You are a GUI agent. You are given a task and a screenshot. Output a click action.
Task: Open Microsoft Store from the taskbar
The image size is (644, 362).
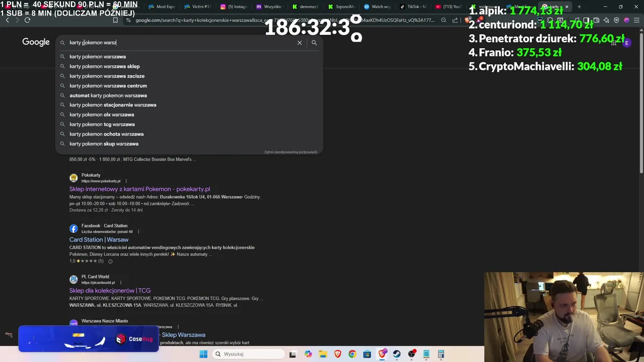coord(367,354)
